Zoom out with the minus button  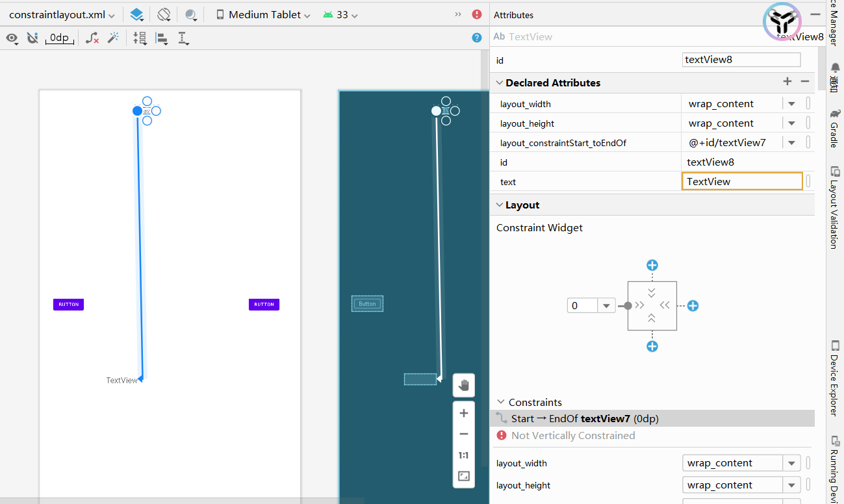tap(464, 434)
